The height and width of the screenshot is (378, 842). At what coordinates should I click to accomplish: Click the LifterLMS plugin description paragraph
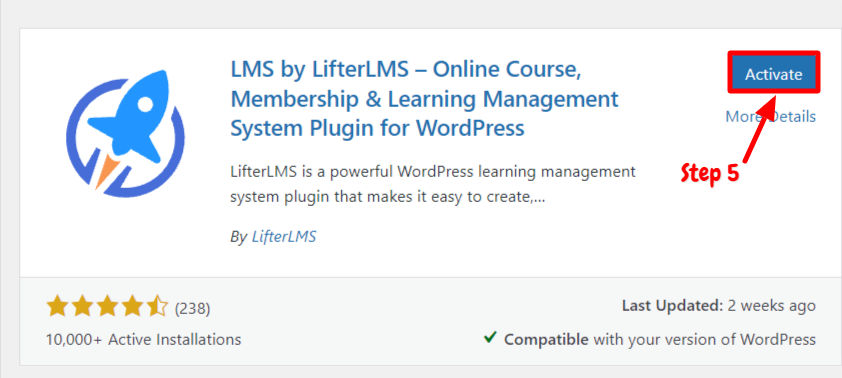click(x=433, y=185)
